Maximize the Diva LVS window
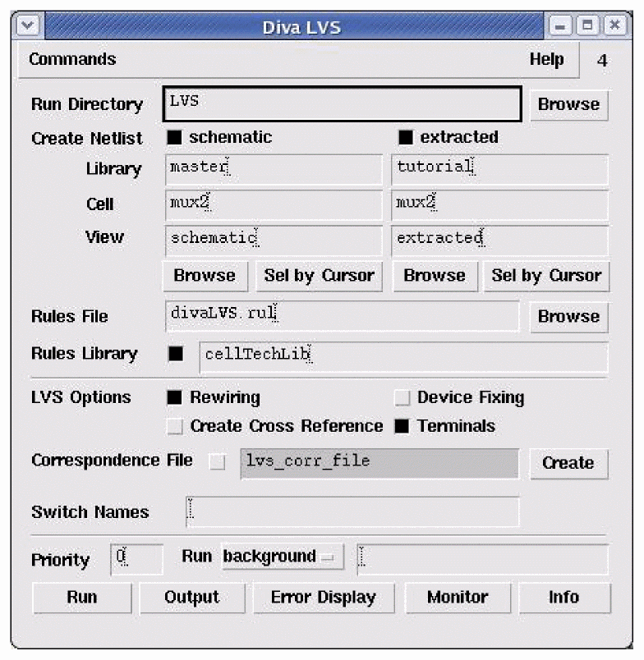644x660 pixels. point(587,26)
